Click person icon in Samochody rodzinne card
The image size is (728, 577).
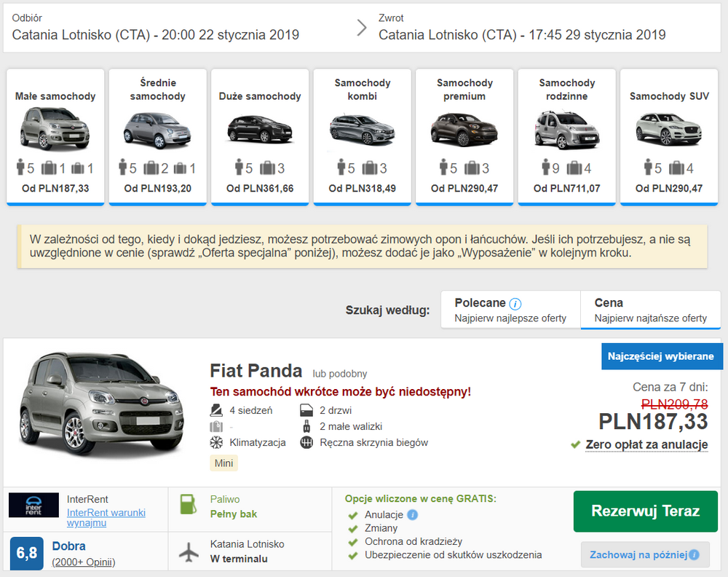(x=546, y=167)
